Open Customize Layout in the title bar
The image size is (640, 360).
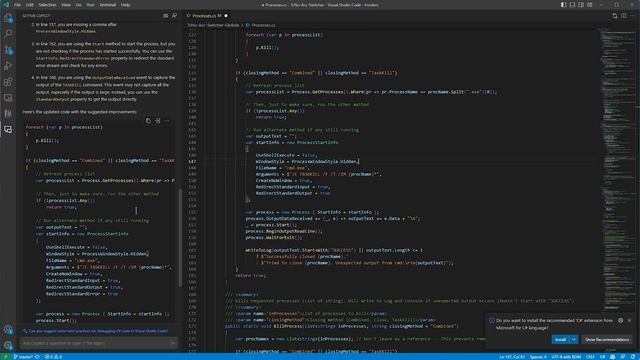tap(590, 5)
